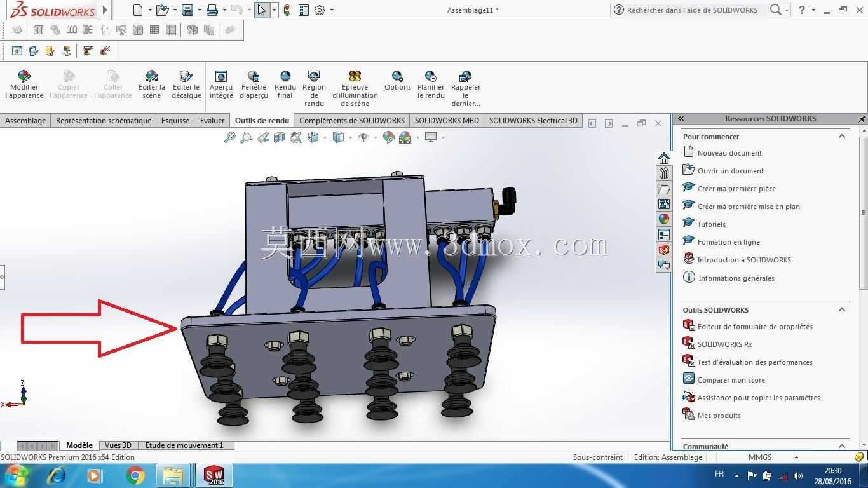
Task: Open the Display Style dropdown arrow
Action: pyautogui.click(x=350, y=137)
